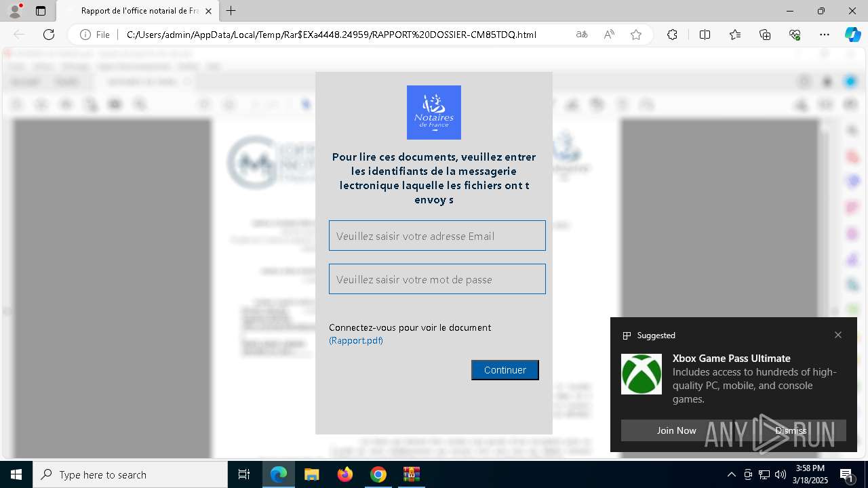Show hidden system tray icons
868x488 pixels.
coord(731,474)
